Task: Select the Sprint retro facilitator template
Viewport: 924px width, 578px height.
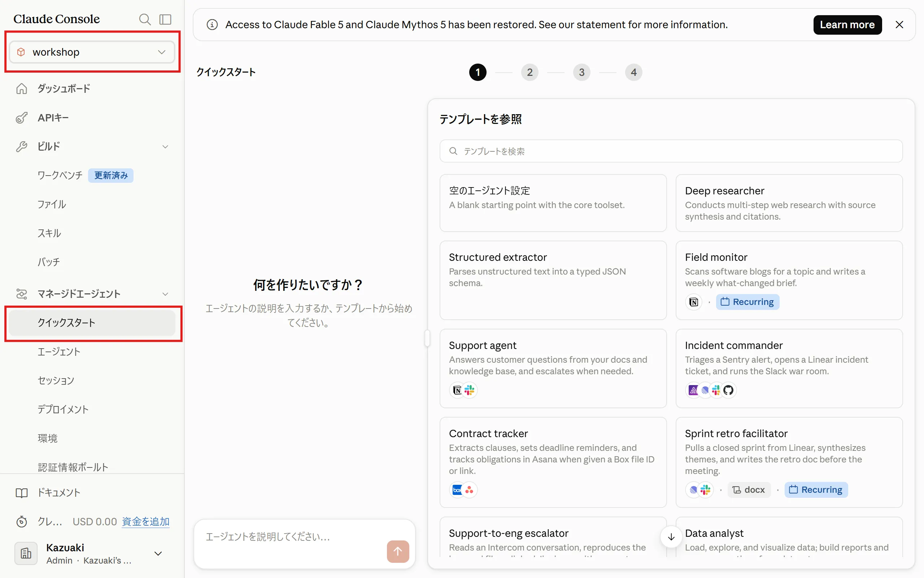Action: [789, 462]
